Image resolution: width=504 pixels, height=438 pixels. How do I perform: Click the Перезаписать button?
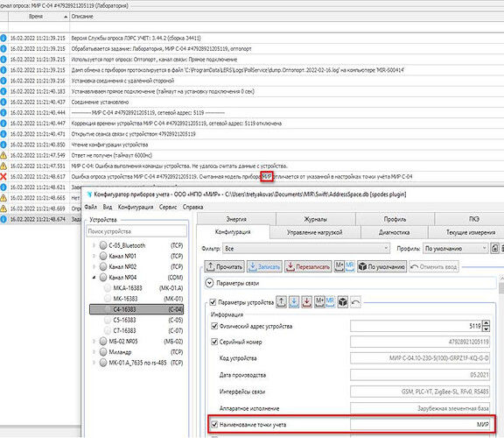click(308, 266)
